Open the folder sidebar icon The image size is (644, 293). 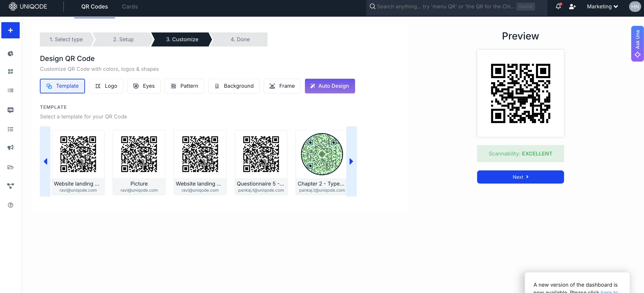[10, 167]
